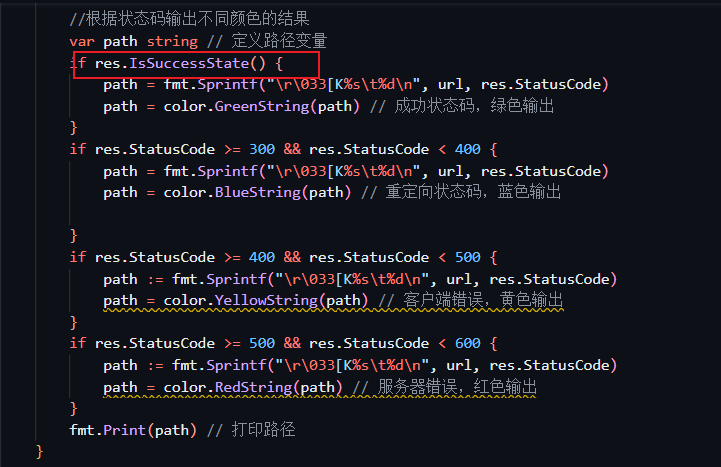Click the '&&' operator in 500-600 condition
This screenshot has height=467, width=721.
(292, 343)
